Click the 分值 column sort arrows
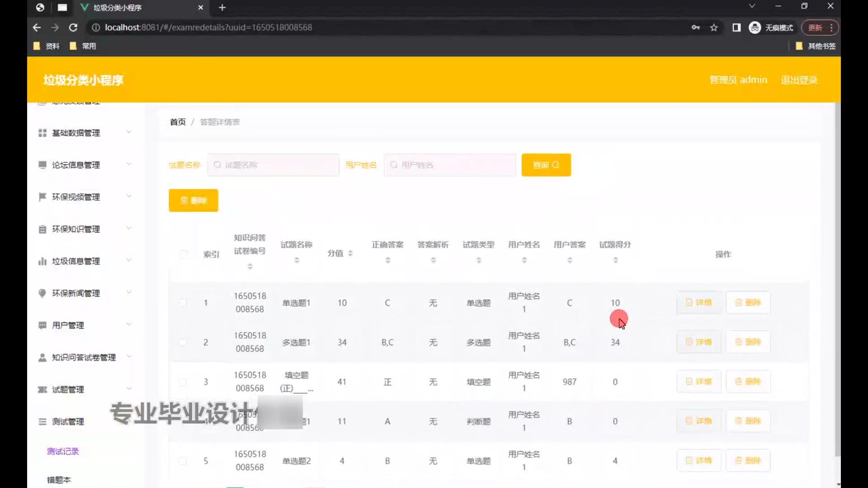This screenshot has height=488, width=868. (350, 253)
